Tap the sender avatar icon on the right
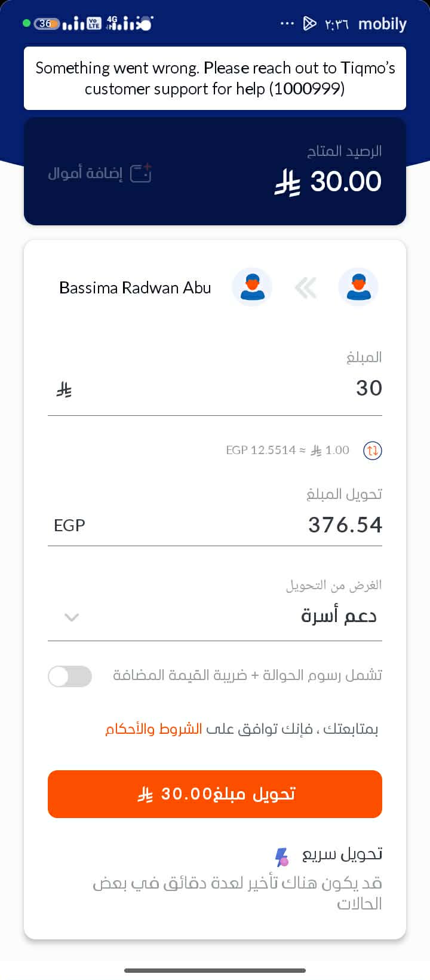430x980 pixels. pos(358,287)
